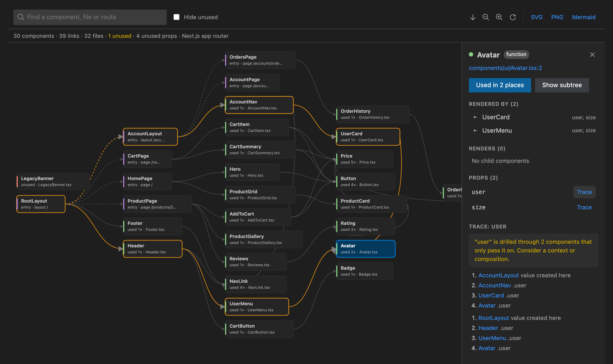The image size is (613, 364).
Task: Select the Used in 2 places tab
Action: (x=500, y=85)
